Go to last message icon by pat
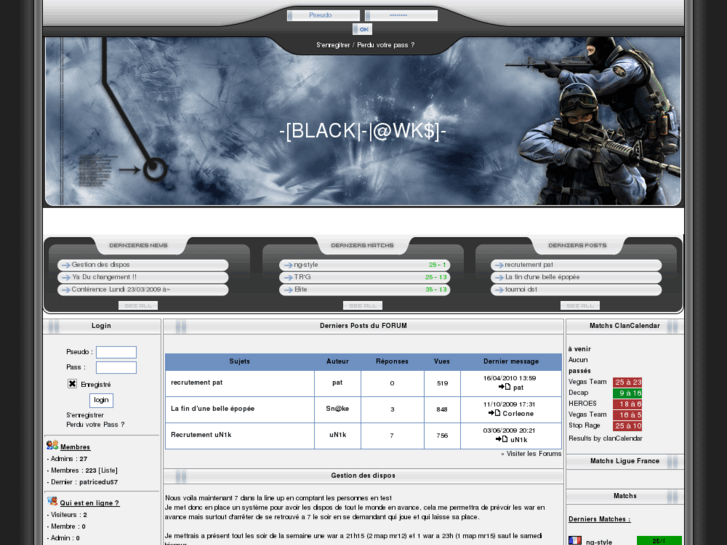 [504, 387]
